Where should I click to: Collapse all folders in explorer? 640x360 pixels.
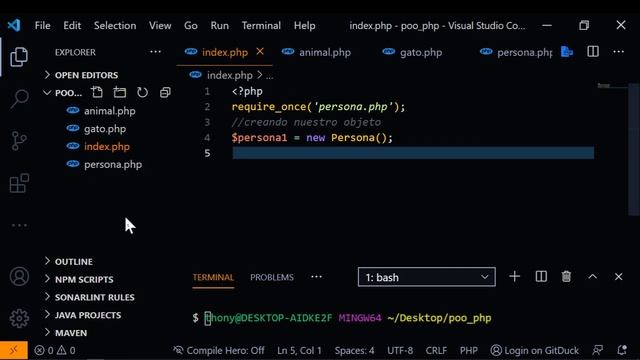click(165, 92)
